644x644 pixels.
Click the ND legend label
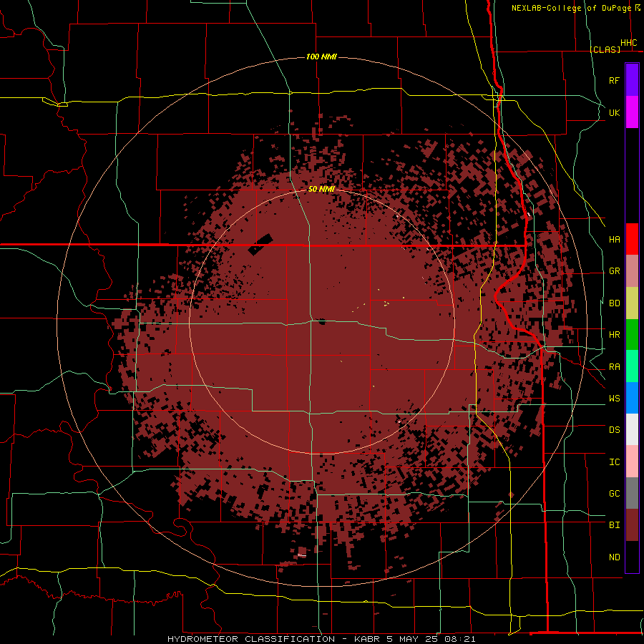614,557
